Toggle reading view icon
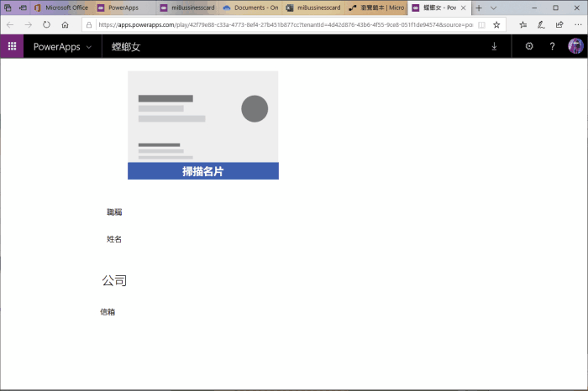The width and height of the screenshot is (588, 391). pos(482,25)
